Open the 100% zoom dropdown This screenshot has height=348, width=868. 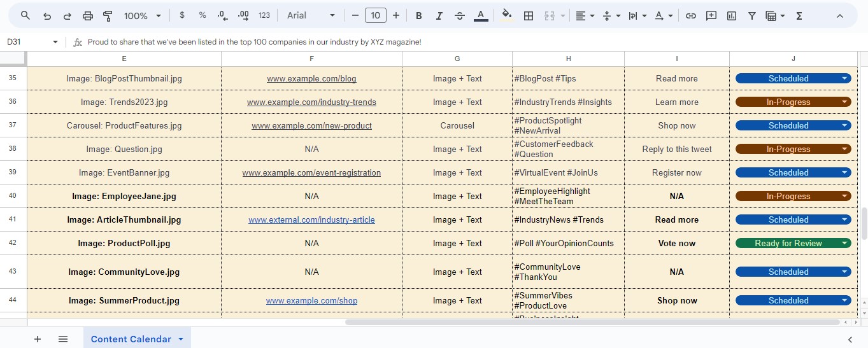point(143,16)
